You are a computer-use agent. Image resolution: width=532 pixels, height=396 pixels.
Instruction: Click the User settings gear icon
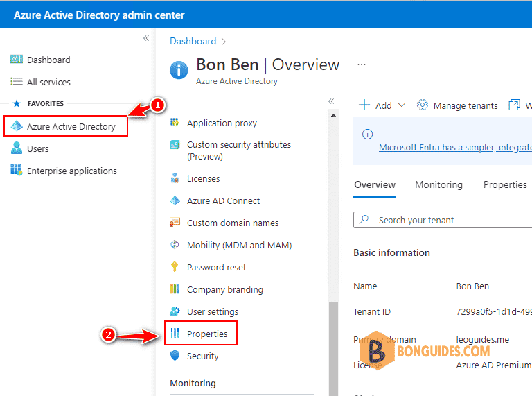[175, 311]
